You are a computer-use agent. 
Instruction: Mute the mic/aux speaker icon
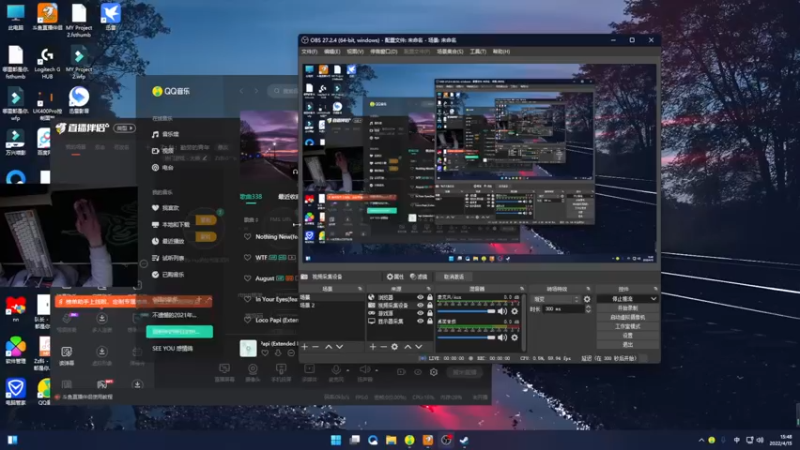click(503, 311)
